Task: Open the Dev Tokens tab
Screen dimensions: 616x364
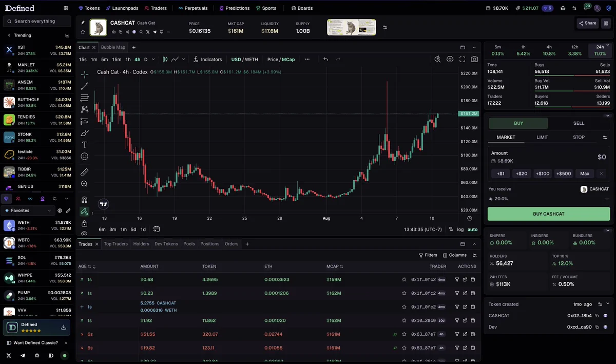Action: pos(166,244)
